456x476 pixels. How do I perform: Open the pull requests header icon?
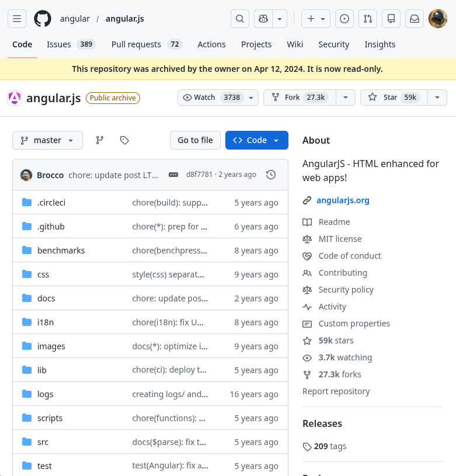pyautogui.click(x=368, y=19)
